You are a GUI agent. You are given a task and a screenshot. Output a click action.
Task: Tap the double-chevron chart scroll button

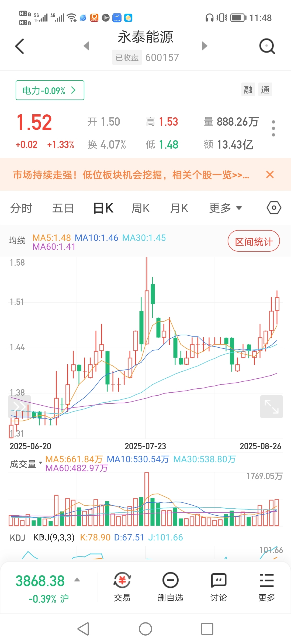tap(19, 406)
